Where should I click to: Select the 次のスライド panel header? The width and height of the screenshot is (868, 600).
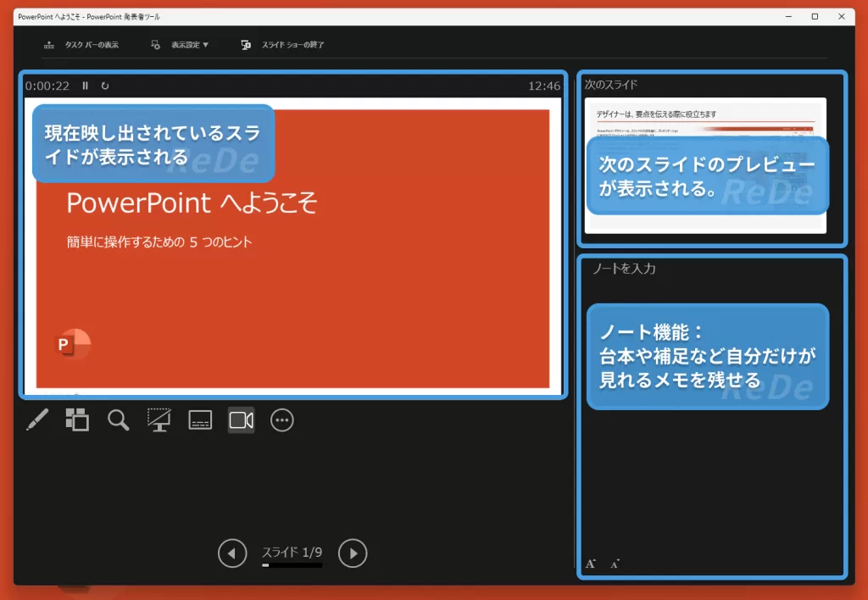point(610,84)
